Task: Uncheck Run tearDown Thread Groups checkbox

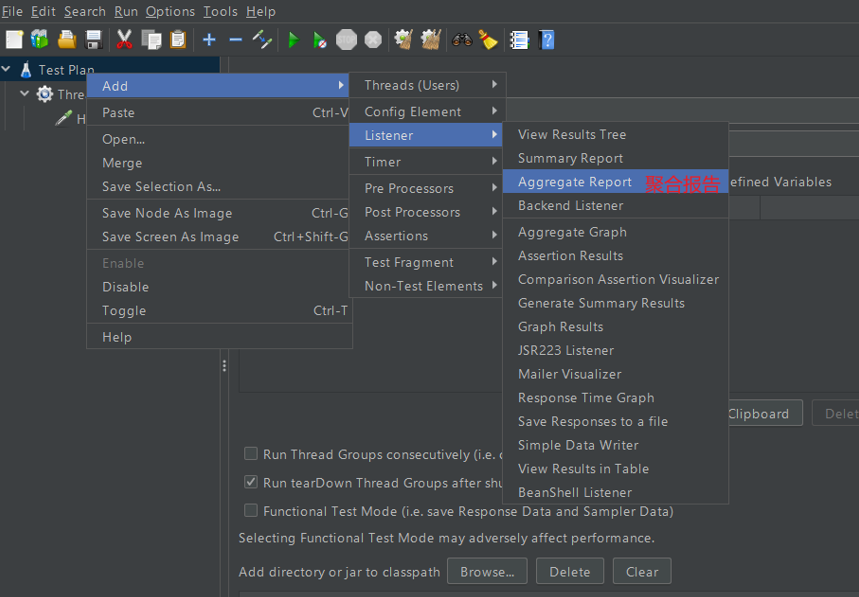Action: click(x=251, y=482)
